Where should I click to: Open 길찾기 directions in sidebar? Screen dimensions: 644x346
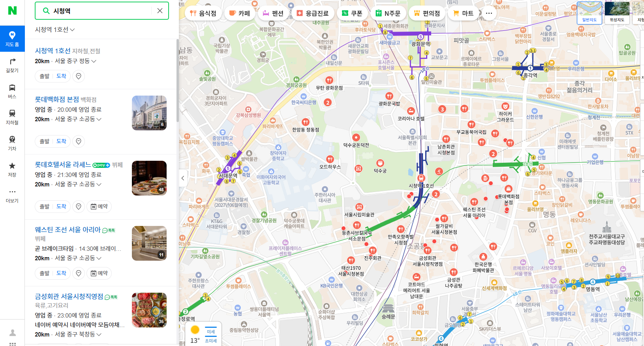[x=12, y=65]
